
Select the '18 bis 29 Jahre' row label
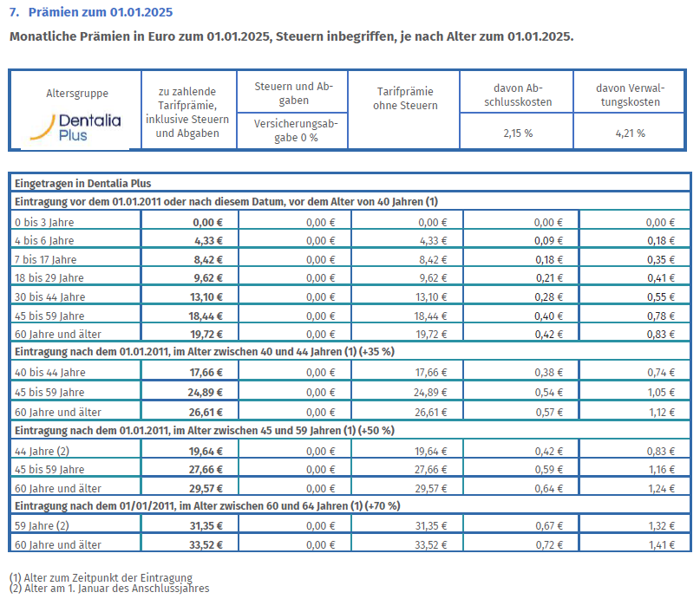click(49, 277)
